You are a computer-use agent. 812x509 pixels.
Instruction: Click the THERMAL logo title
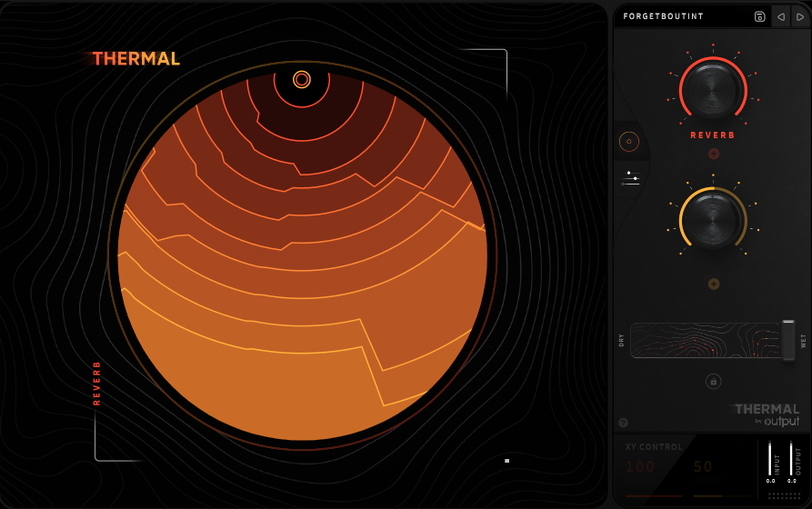pyautogui.click(x=136, y=59)
